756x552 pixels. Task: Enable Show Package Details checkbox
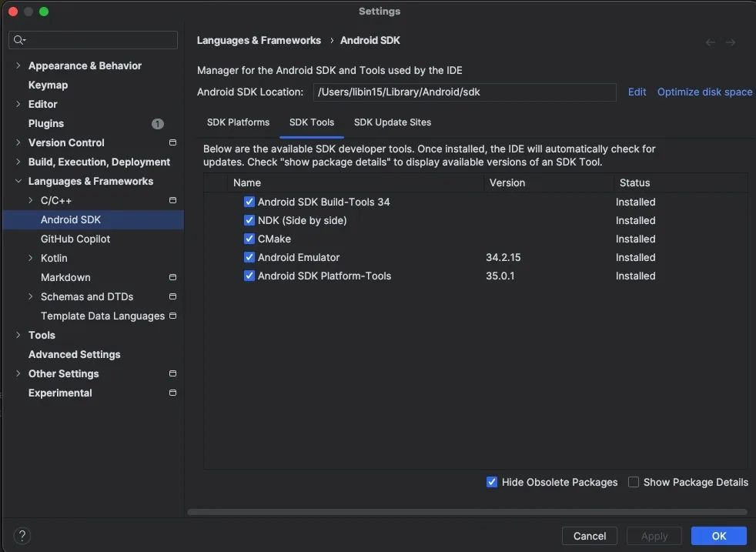point(634,482)
